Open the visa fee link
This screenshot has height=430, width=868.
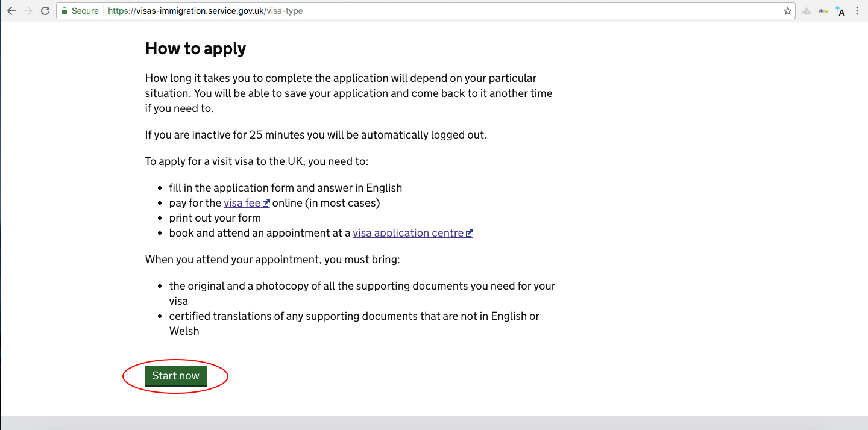coord(242,203)
